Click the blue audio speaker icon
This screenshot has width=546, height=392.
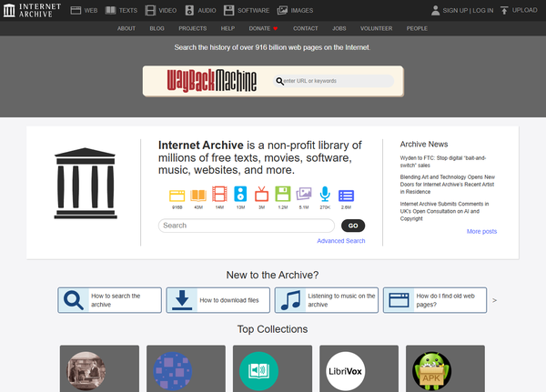240,194
